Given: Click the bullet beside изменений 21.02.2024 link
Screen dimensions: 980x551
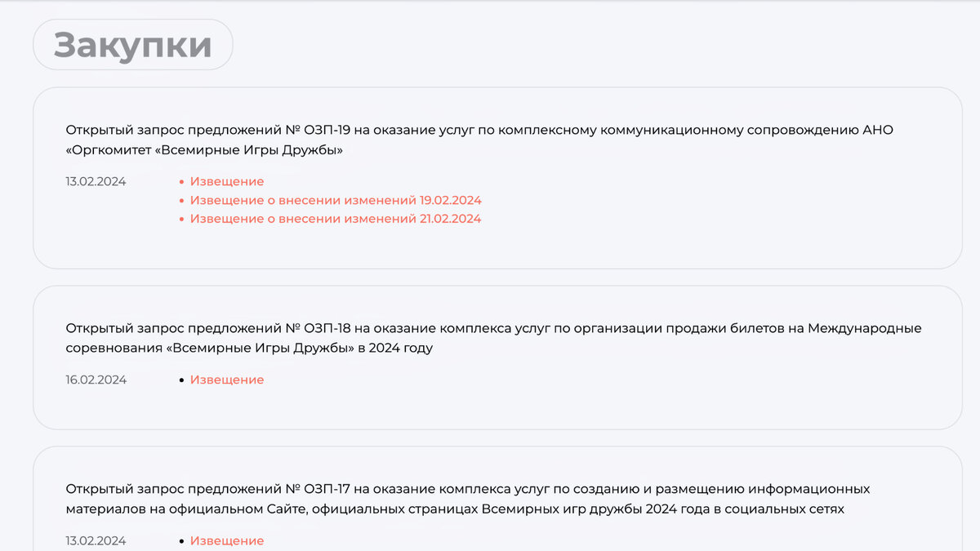Looking at the screenshot, I should coord(181,218).
